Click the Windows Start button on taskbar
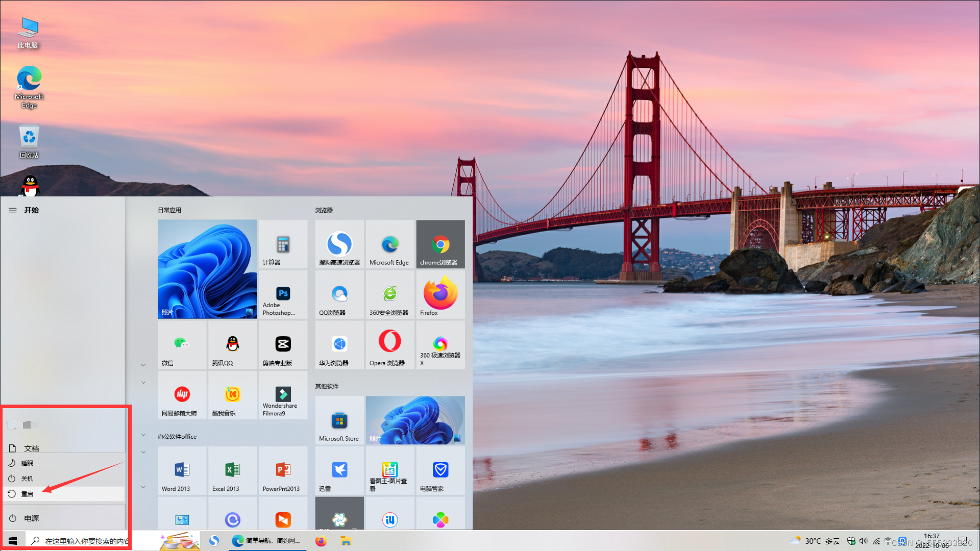Viewport: 980px width, 551px height. [x=13, y=541]
